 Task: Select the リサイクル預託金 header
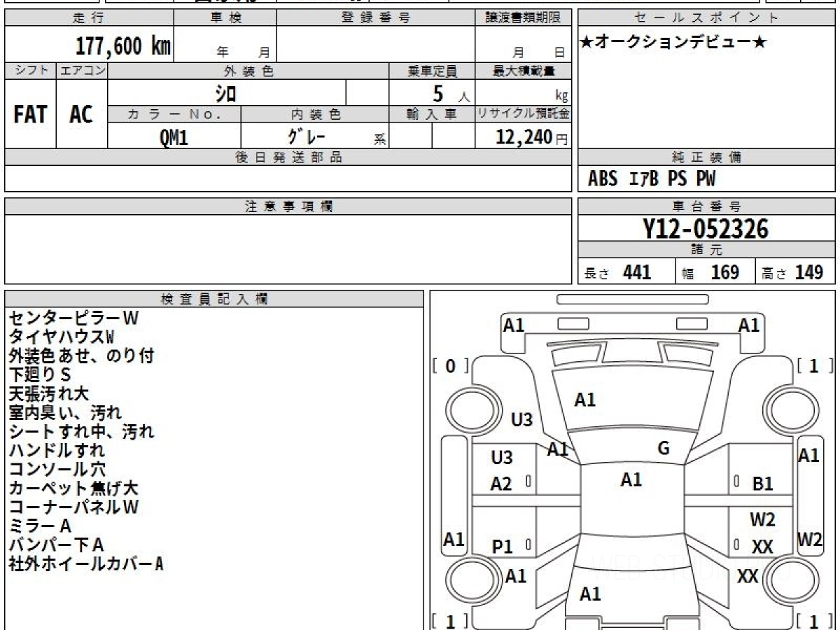click(x=524, y=114)
